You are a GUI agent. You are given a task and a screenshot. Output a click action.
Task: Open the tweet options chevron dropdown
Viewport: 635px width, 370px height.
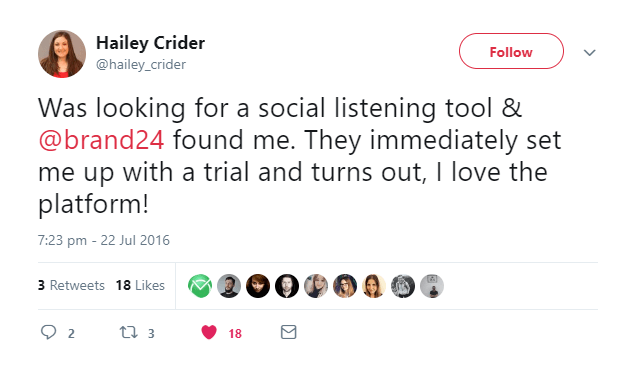tap(589, 53)
